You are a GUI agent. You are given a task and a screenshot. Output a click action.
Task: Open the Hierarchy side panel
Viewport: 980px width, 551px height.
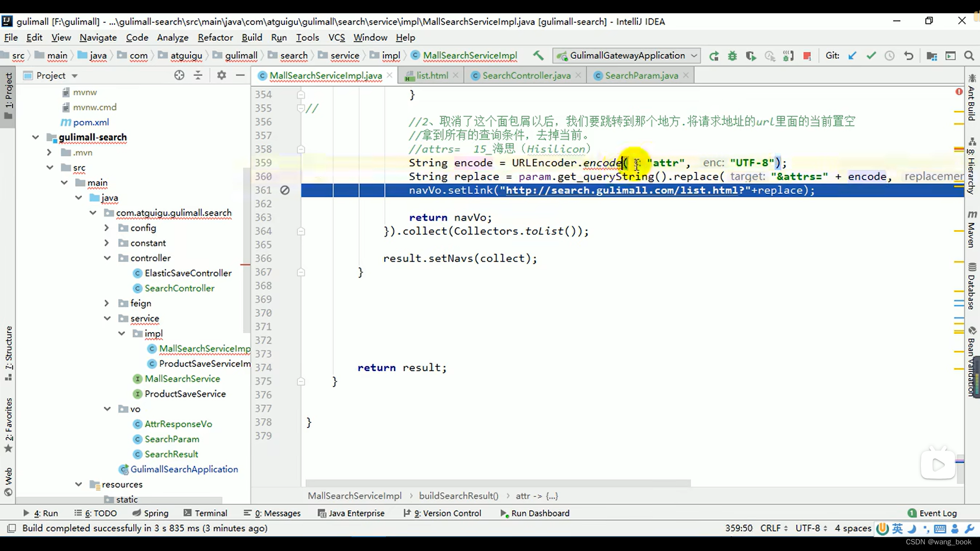coord(972,166)
